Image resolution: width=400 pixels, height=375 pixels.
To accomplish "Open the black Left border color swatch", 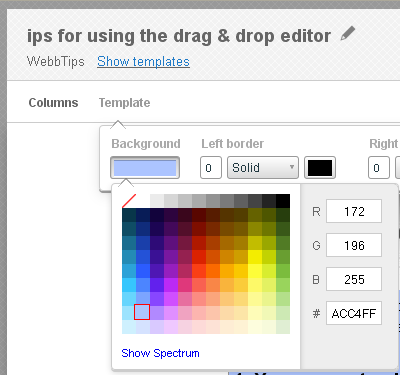I will (x=320, y=168).
